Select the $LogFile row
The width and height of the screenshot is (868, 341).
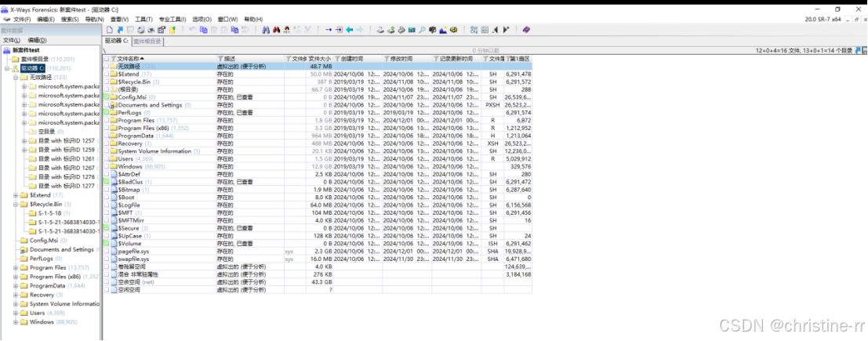318,205
